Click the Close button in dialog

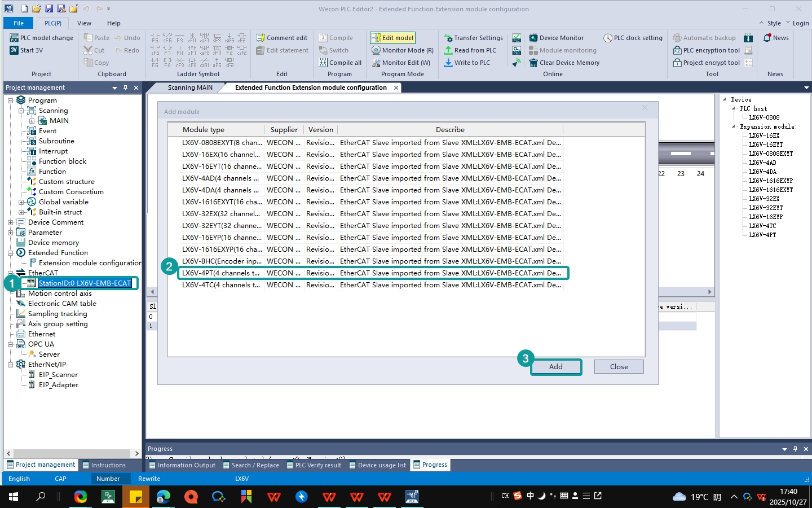(619, 367)
